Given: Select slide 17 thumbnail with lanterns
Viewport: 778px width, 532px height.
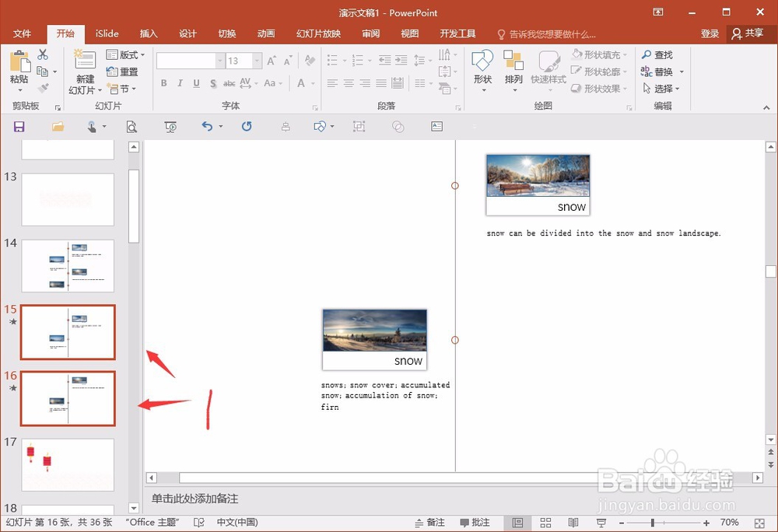Looking at the screenshot, I should coord(68,464).
